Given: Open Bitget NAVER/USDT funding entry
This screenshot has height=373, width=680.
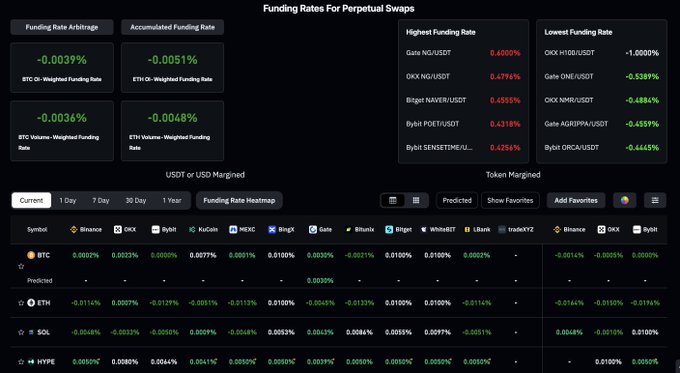Looking at the screenshot, I should point(463,100).
